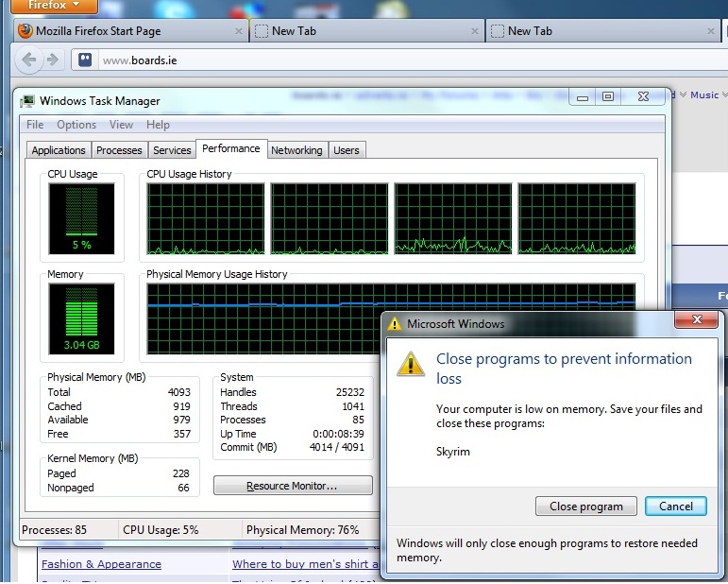Click the second CPU Usage History graph
This screenshot has width=728, height=584.
pyautogui.click(x=330, y=218)
